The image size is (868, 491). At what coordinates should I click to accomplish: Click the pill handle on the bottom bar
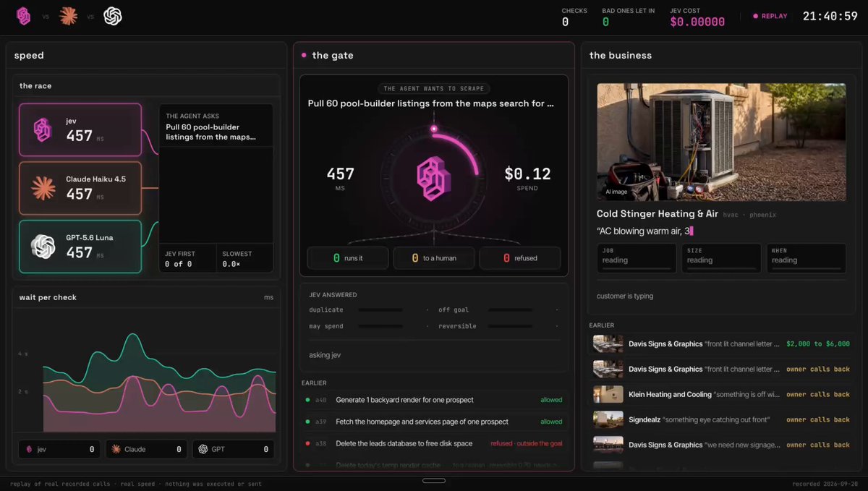434,480
